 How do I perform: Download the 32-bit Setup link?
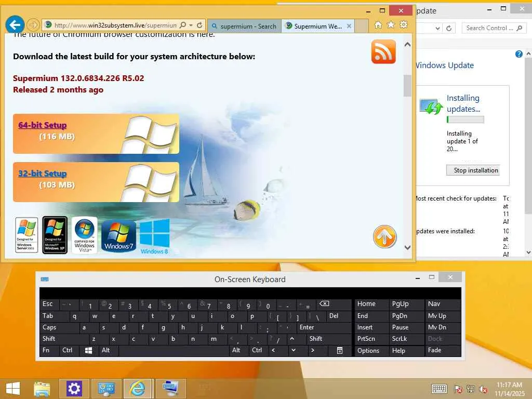[43, 174]
